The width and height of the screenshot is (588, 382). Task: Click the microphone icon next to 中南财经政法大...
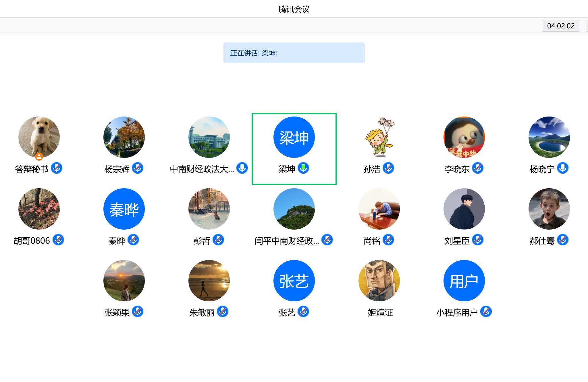[242, 168]
